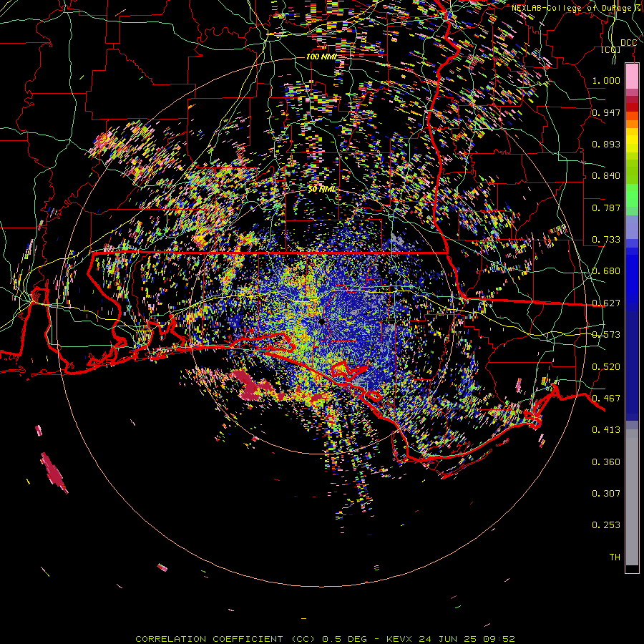This screenshot has height=644, width=644.
Task: Select the 0.787 scale value
Action: pos(606,208)
